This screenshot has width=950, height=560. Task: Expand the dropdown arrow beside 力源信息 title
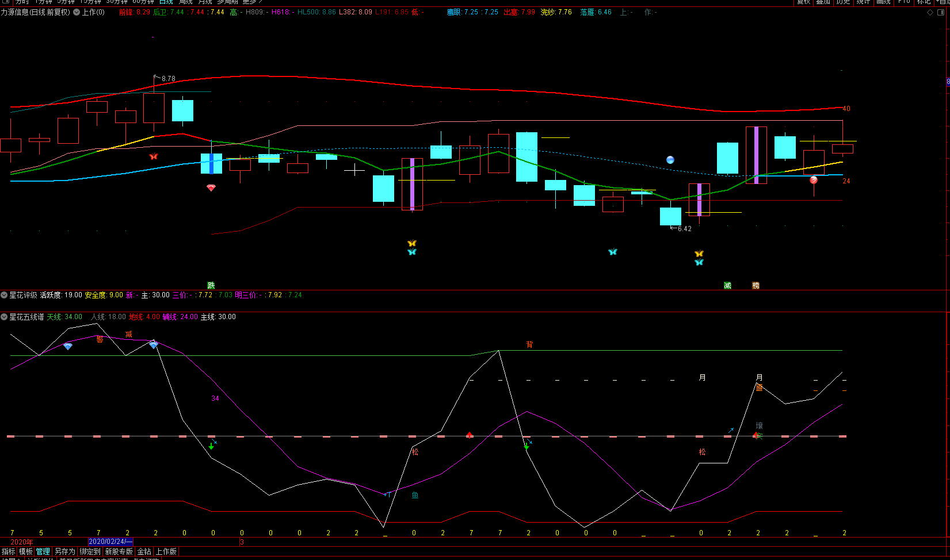pos(76,12)
